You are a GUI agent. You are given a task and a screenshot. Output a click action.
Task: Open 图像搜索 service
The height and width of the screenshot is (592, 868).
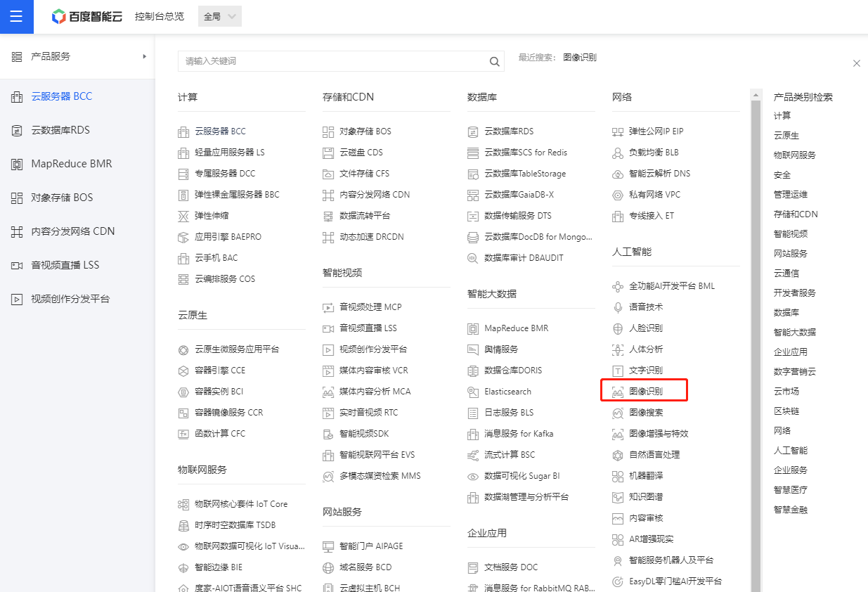pos(646,413)
